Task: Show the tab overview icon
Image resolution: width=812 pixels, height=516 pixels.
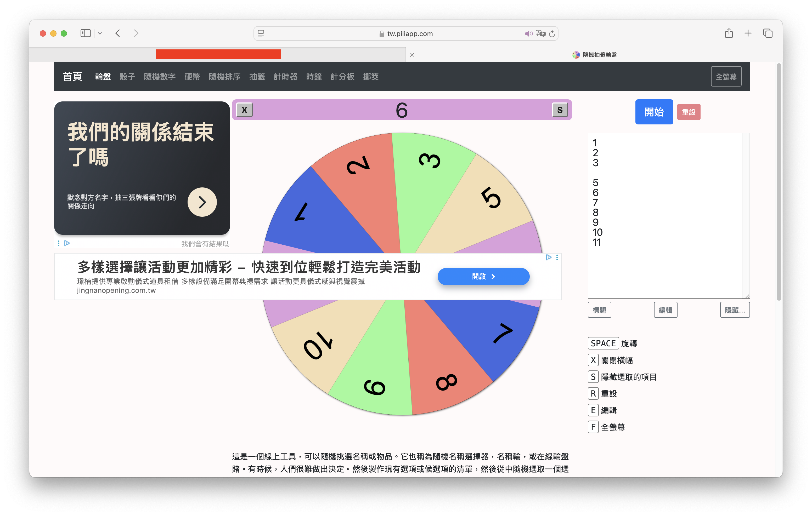Action: pyautogui.click(x=768, y=33)
